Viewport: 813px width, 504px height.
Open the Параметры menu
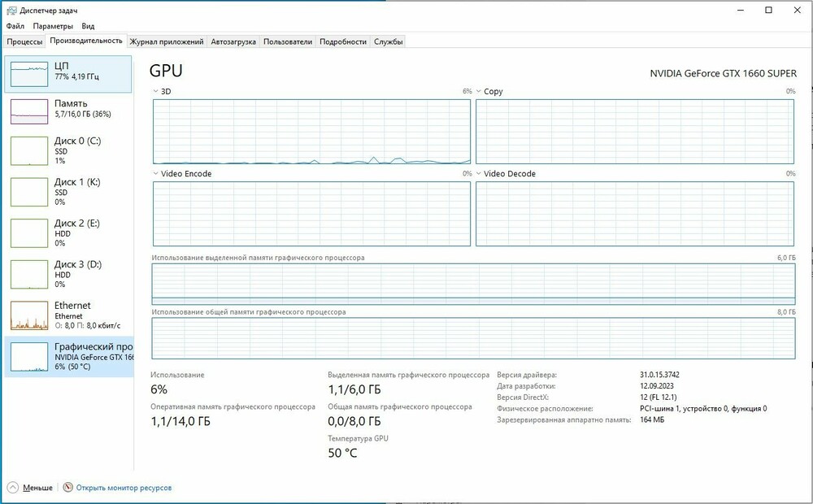pyautogui.click(x=53, y=27)
